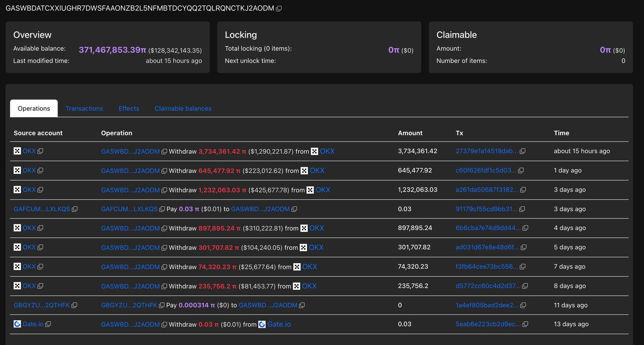Copy transaction hash 5eab6e223cb2d9ec
This screenshot has height=345, width=644.
[525, 324]
